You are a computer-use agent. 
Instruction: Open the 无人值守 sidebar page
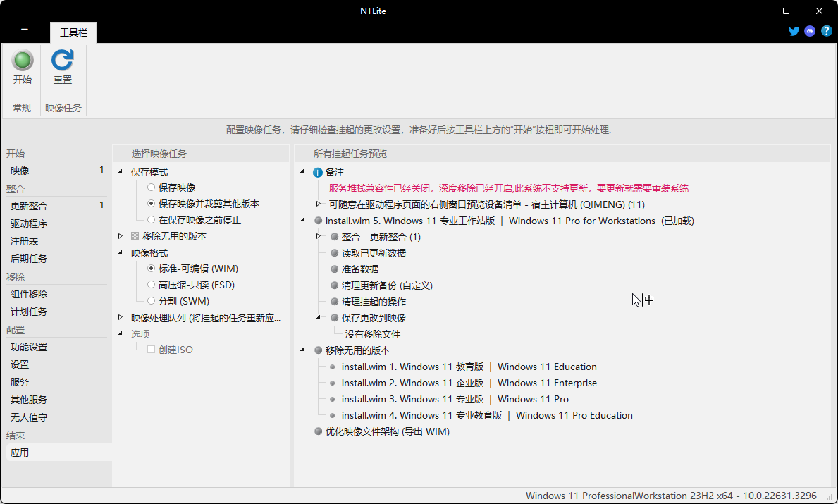pyautogui.click(x=56, y=417)
